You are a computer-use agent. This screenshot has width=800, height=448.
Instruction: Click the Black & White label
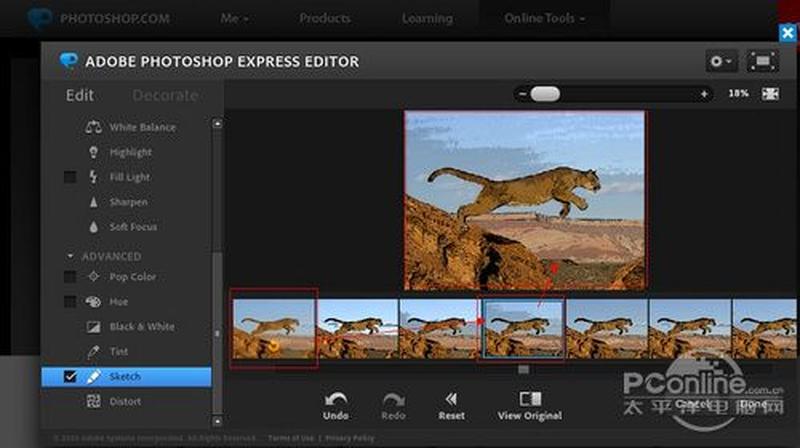(142, 327)
